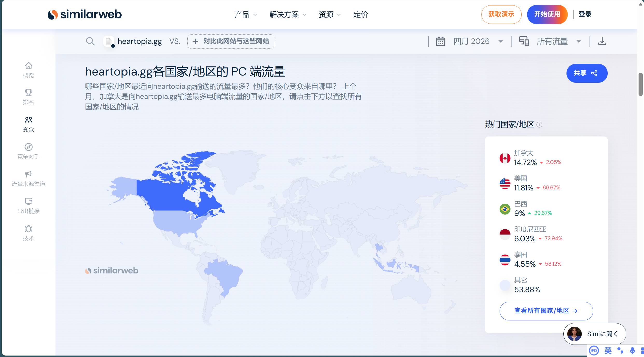Click the calendar icon beside 四月 2026
The image size is (644, 357).
click(440, 41)
